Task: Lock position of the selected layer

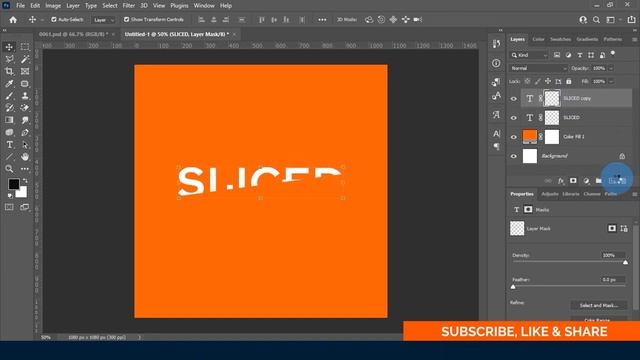Action: tap(548, 81)
